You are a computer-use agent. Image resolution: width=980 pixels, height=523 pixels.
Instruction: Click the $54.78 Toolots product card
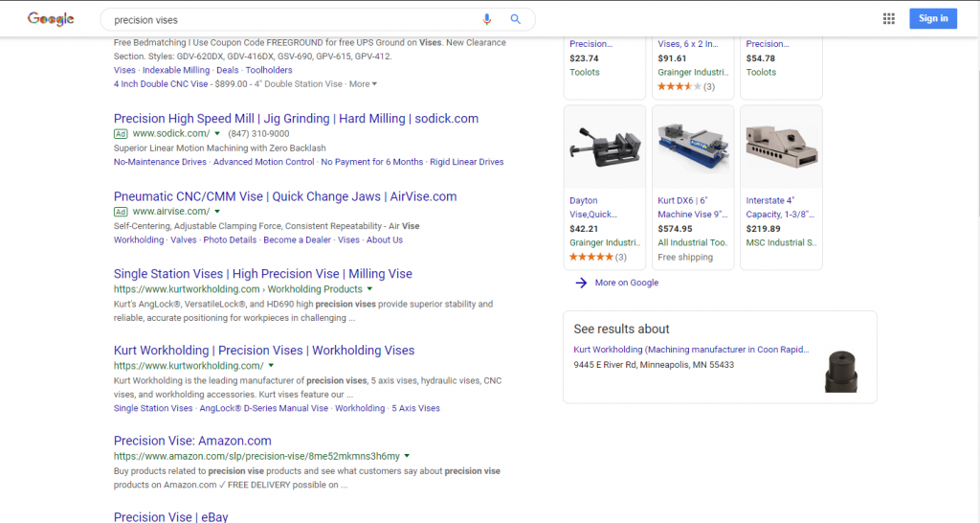click(781, 66)
